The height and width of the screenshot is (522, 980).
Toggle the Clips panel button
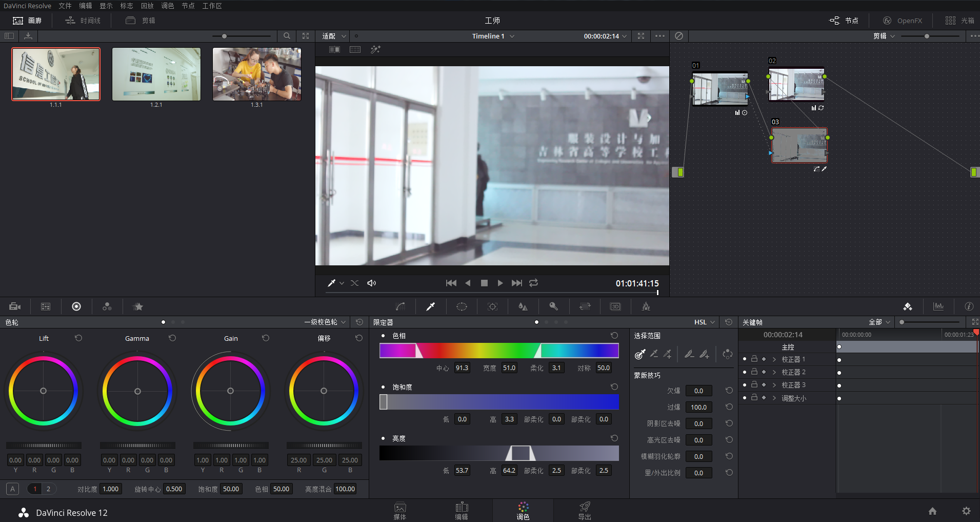[x=141, y=21]
